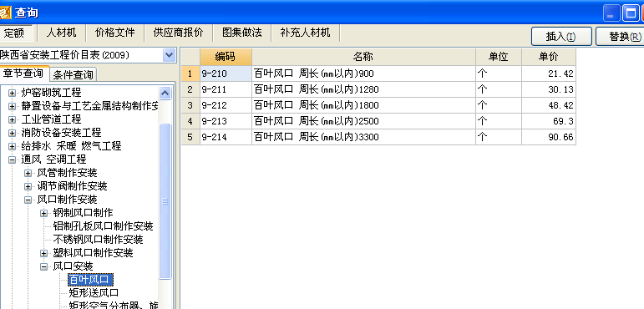Select code cell 9-210
Viewport: 644px width, 309px height.
click(x=226, y=73)
